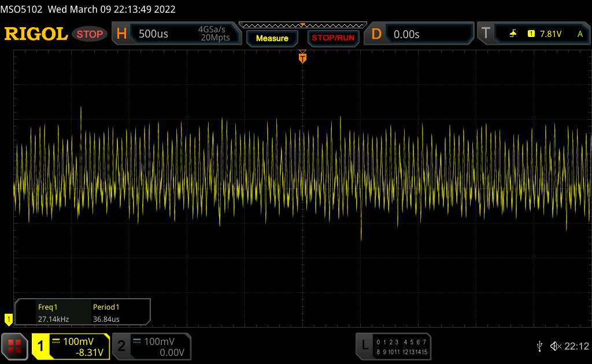Click the STOP status indicator
Image resolution: width=592 pixels, height=364 pixels.
click(x=90, y=34)
